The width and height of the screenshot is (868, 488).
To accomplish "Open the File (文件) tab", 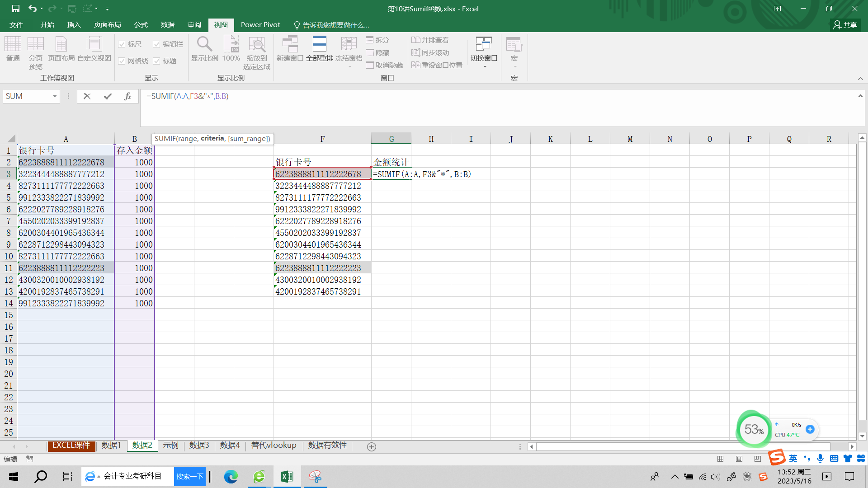I will [16, 25].
